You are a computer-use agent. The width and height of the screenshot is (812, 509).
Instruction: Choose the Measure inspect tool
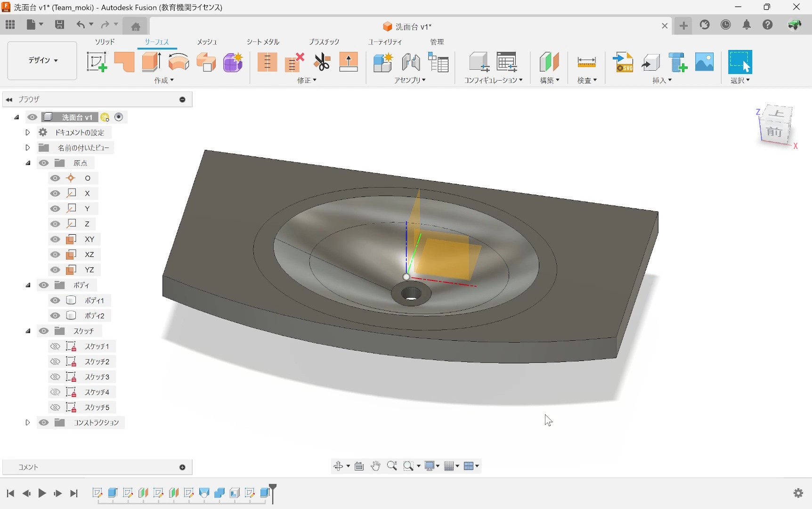(x=587, y=62)
